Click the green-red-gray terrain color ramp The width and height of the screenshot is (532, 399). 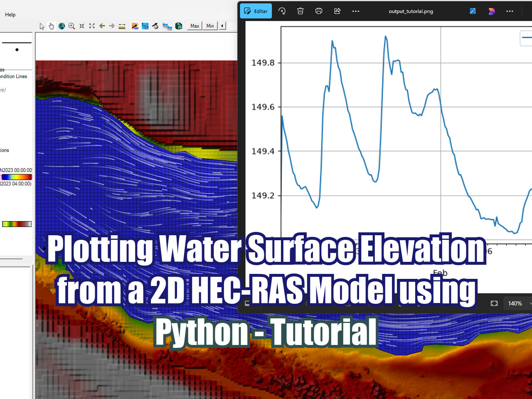pyautogui.click(x=17, y=224)
